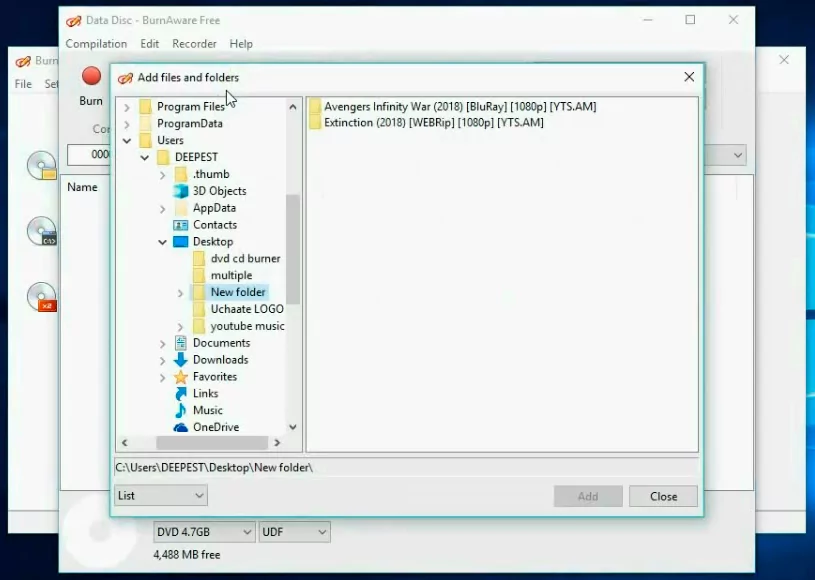Collapse the Desktop tree node
The height and width of the screenshot is (580, 815).
pyautogui.click(x=162, y=242)
